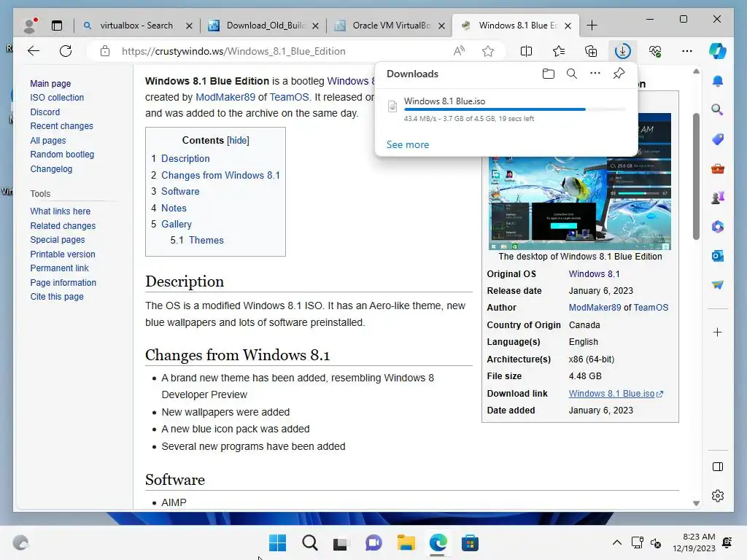
Task: Toggle sidebar visibility icon
Action: [718, 467]
